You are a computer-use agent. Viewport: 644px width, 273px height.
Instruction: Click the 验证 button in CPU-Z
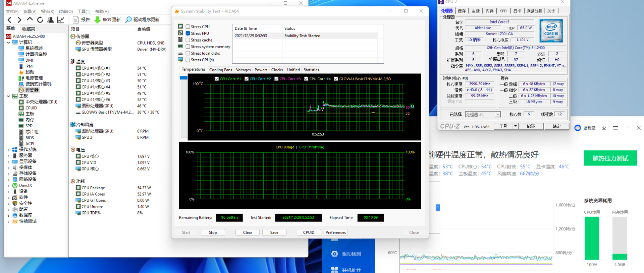pyautogui.click(x=531, y=126)
